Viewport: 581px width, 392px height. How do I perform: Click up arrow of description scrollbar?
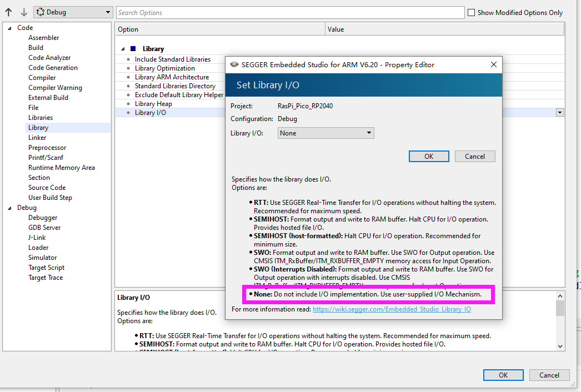point(560,296)
